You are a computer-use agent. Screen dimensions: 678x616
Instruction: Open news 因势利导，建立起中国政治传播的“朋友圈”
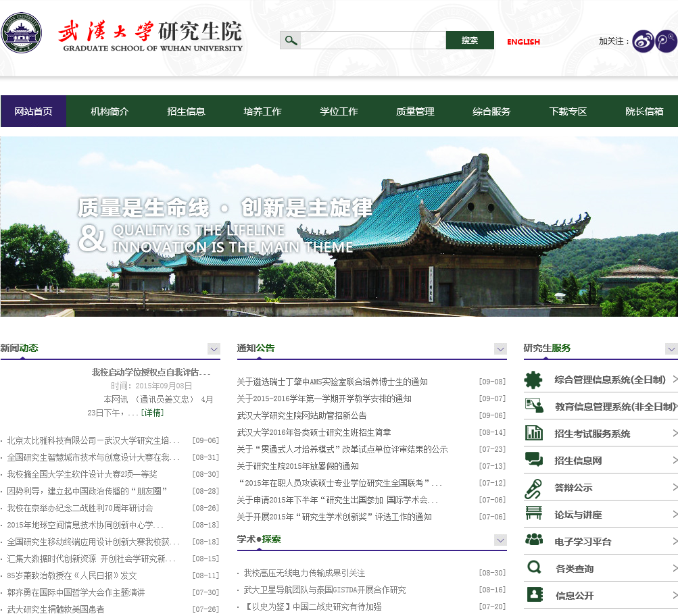[87, 491]
